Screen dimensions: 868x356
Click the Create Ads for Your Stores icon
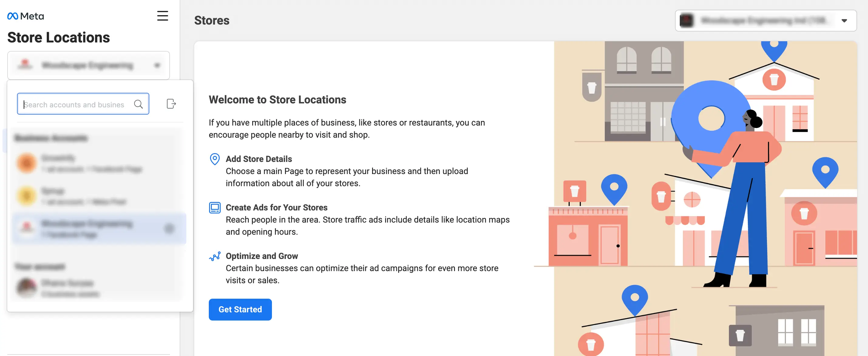point(215,207)
